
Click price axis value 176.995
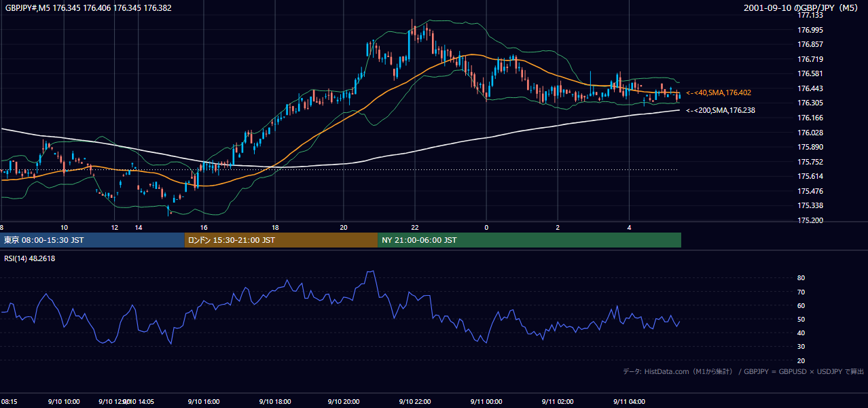pos(811,30)
